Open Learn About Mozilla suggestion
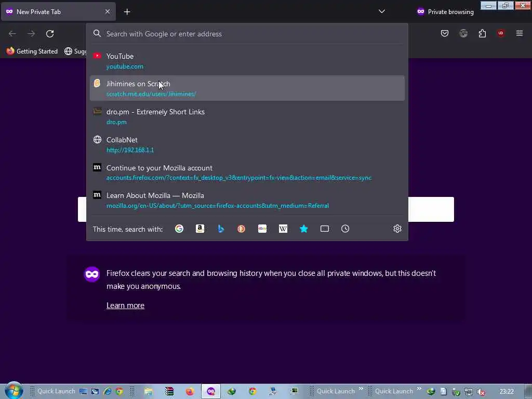The image size is (532, 399). point(247,200)
